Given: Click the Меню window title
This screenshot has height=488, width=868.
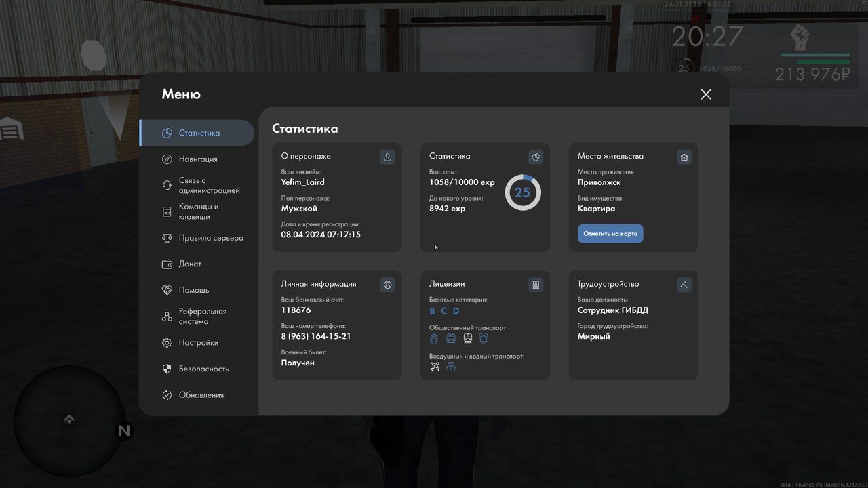Looking at the screenshot, I should (x=181, y=94).
